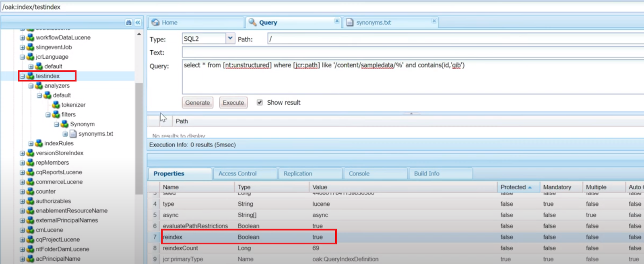
Task: Collapse the testindex node
Action: click(x=23, y=76)
